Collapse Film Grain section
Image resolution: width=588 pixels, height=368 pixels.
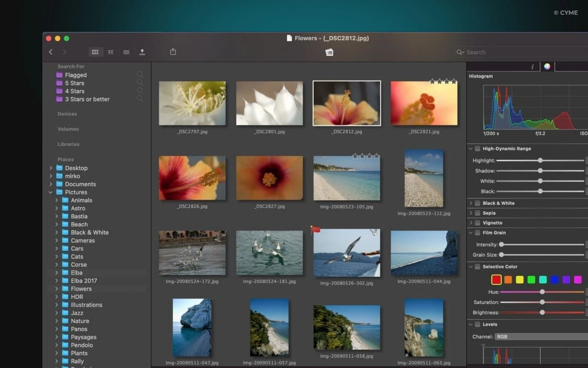point(470,233)
